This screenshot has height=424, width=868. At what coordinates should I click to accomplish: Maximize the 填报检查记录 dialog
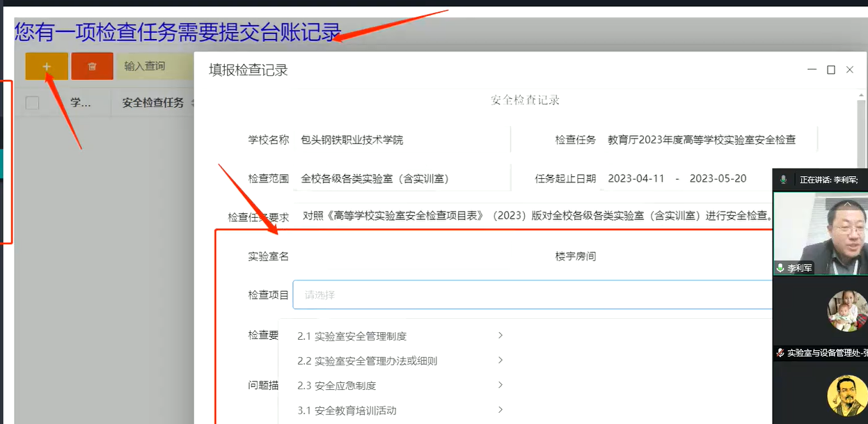coord(830,70)
